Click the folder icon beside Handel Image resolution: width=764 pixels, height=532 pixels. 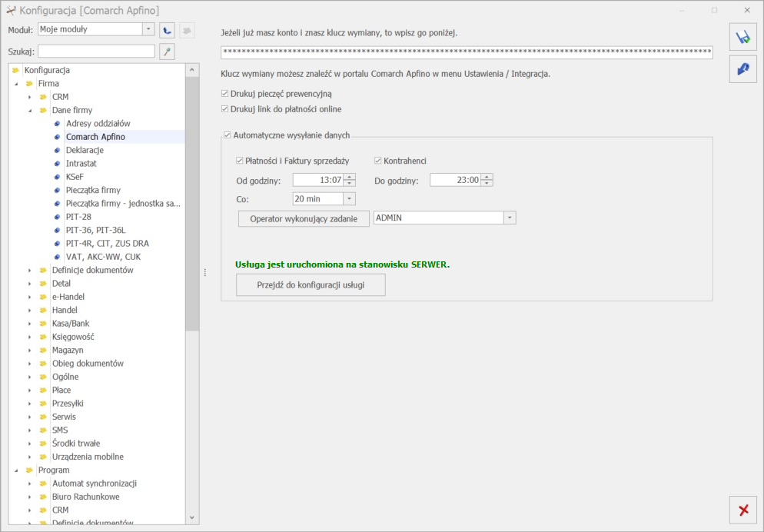click(43, 311)
